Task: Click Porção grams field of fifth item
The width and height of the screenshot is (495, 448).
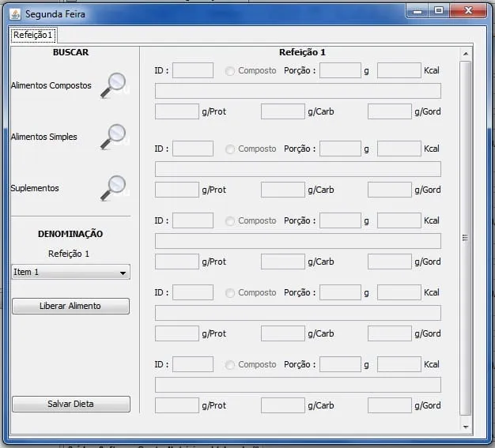Action: [x=340, y=364]
